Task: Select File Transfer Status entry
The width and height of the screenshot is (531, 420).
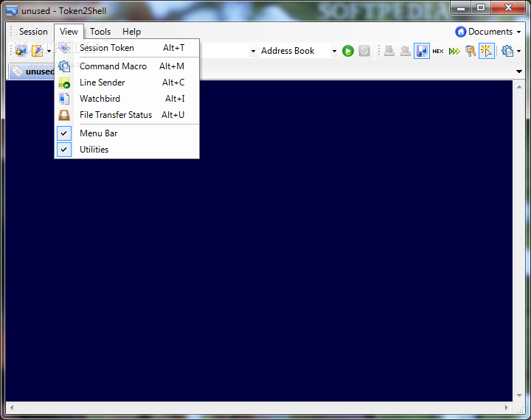Action: 127,115
